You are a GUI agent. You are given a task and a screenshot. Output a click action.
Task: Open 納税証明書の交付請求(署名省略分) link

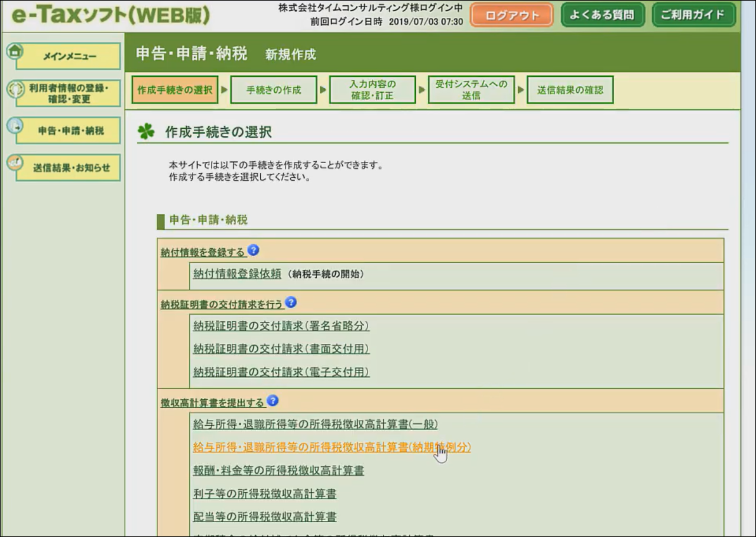(x=281, y=326)
